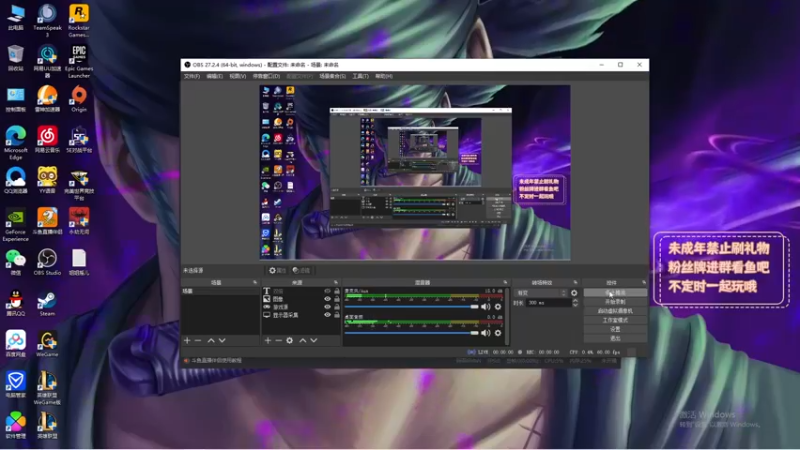The height and width of the screenshot is (450, 800).
Task: Mute the microphone audio channel
Action: [x=485, y=307]
